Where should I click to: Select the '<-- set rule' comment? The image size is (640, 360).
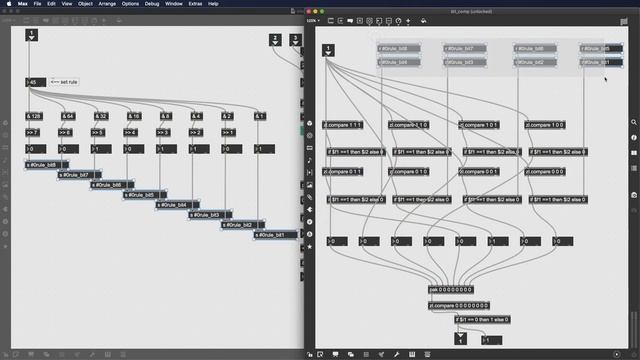pyautogui.click(x=64, y=82)
